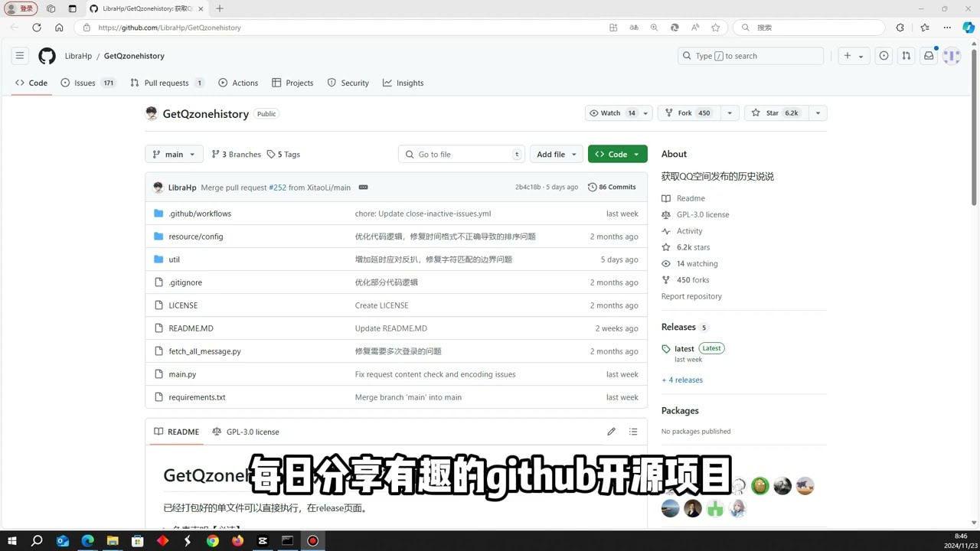Click Report repository link
This screenshot has height=551, width=980.
tap(691, 296)
